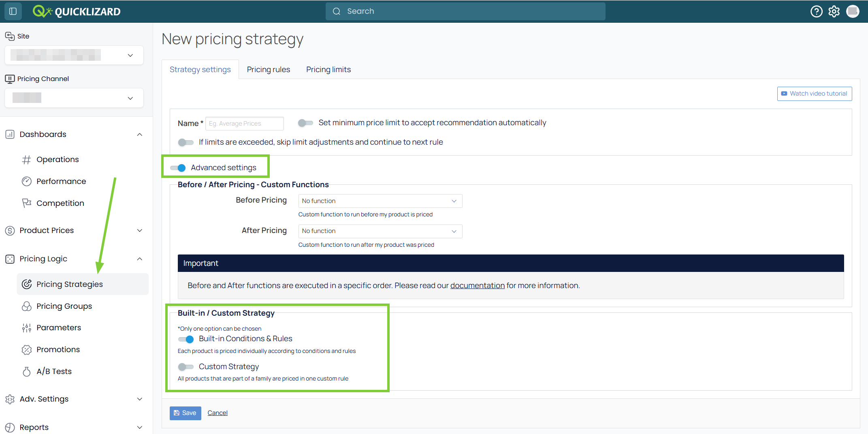
Task: Expand the Product Prices section chevron
Action: tap(140, 231)
